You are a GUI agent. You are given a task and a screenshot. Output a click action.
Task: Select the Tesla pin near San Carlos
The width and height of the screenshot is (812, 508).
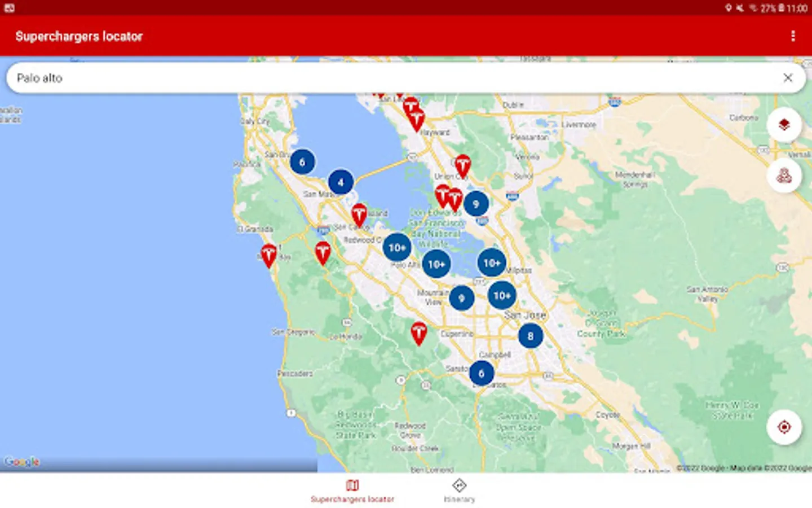pos(359,216)
